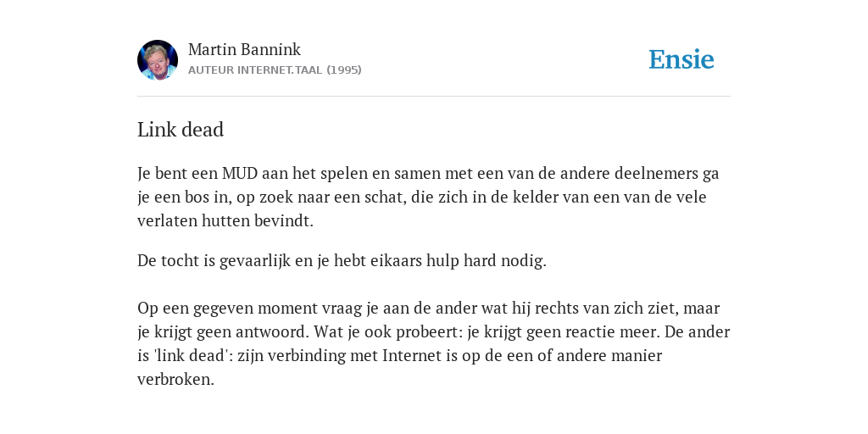This screenshot has height=434, width=868.
Task: Click the sentence 'De tocht is gevaarlijk'
Action: 342,261
